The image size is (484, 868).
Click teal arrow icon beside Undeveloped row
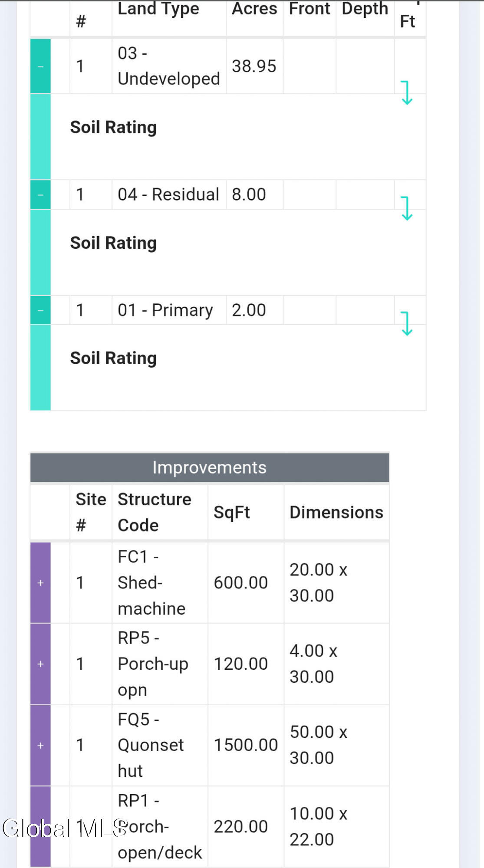tap(407, 92)
